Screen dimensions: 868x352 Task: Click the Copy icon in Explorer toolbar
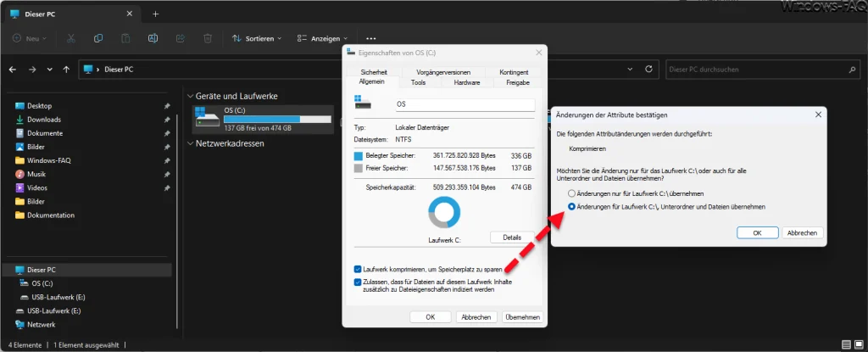pos(98,38)
